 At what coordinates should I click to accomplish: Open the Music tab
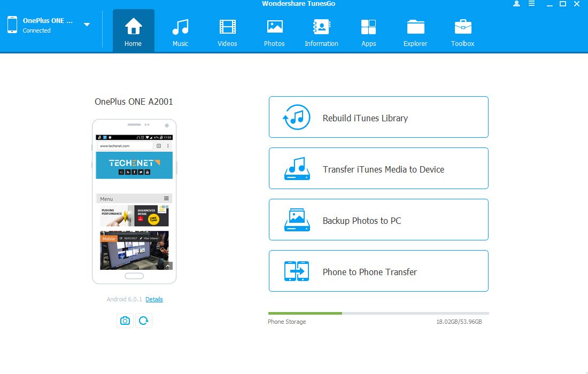tap(180, 32)
